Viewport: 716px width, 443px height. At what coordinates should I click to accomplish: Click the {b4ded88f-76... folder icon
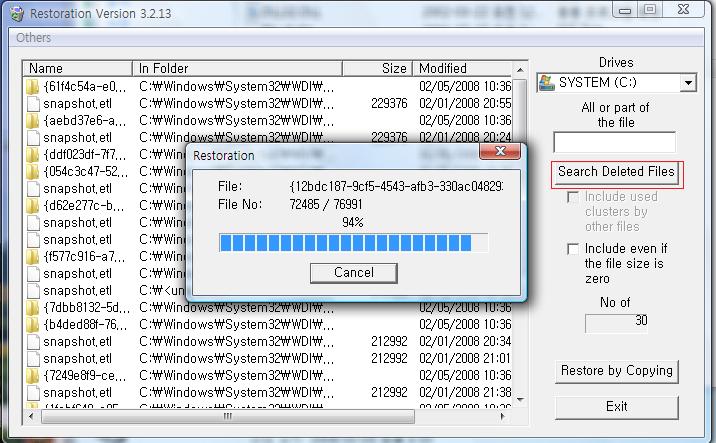pos(32,324)
